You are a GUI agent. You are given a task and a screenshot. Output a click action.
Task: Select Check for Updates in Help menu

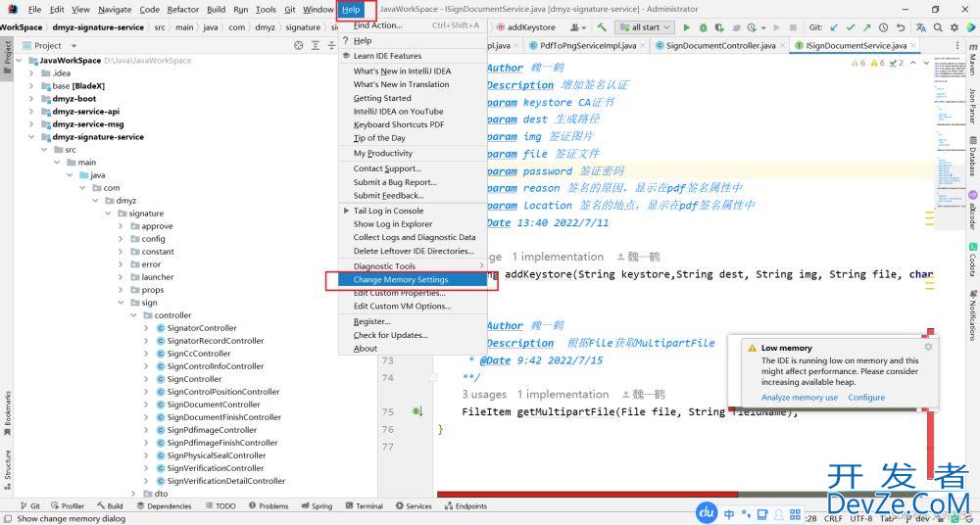pos(413,335)
